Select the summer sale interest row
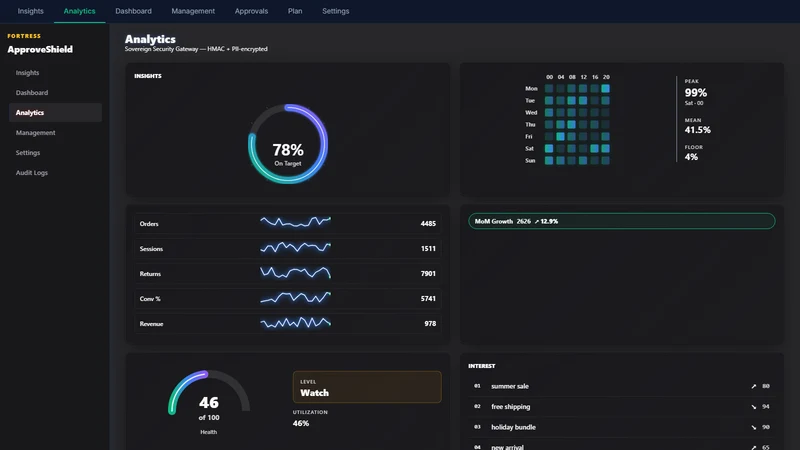Screen dimensions: 800x450 [621, 386]
